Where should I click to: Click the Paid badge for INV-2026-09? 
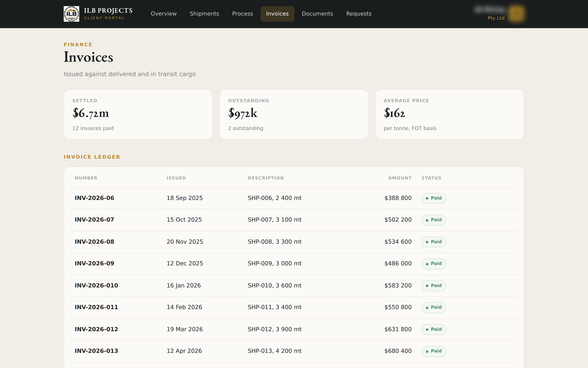pos(434,264)
